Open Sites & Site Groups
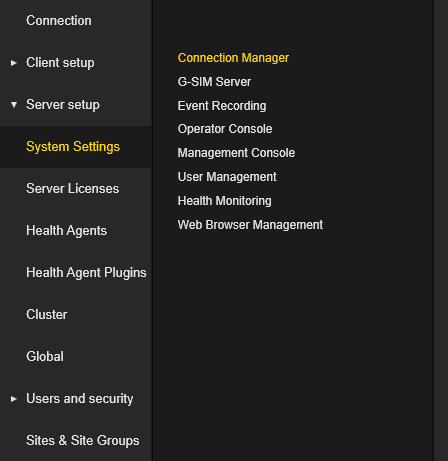This screenshot has height=461, width=448. point(83,441)
